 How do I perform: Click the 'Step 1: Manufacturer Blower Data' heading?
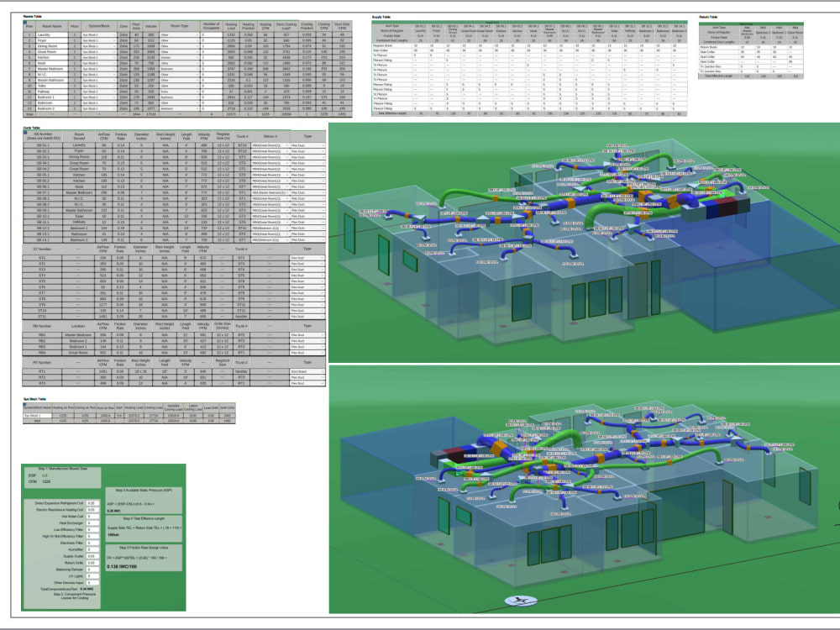point(63,469)
